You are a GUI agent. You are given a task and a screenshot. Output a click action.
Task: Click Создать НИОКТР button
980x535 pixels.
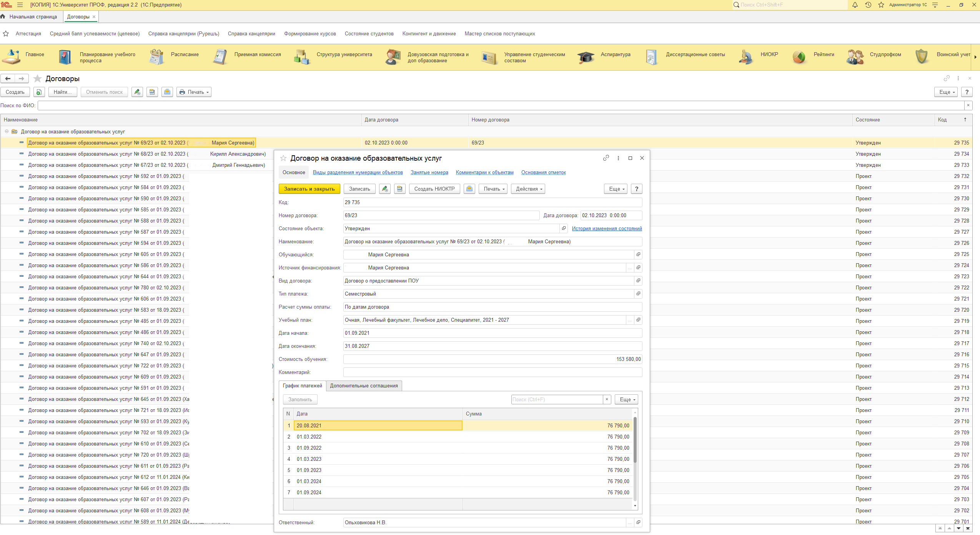point(434,189)
